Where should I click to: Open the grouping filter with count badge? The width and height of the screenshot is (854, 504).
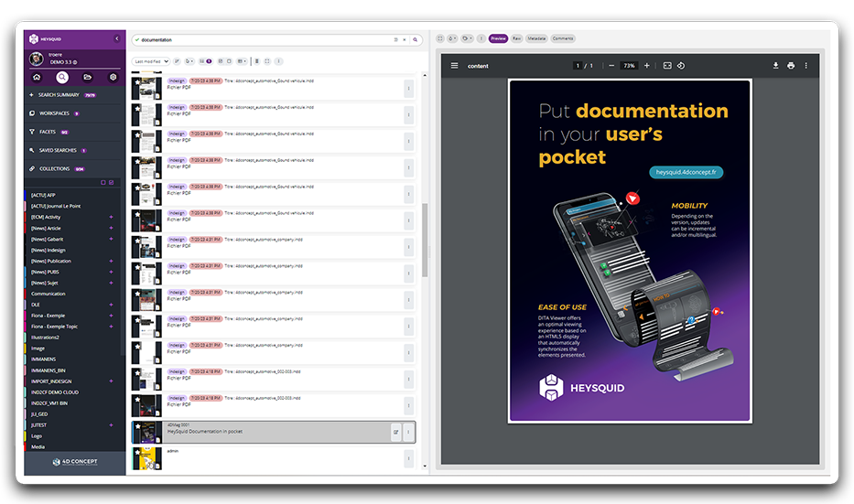pos(205,61)
